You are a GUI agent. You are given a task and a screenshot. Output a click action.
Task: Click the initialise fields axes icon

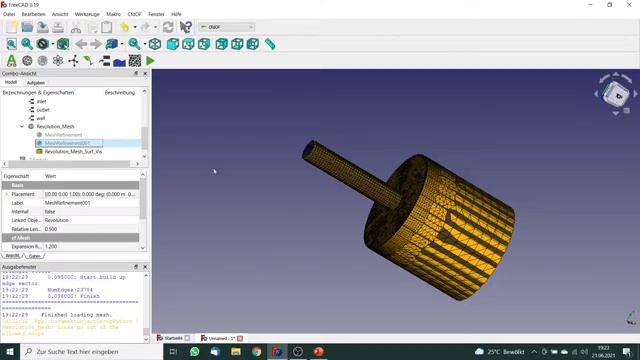click(73, 61)
